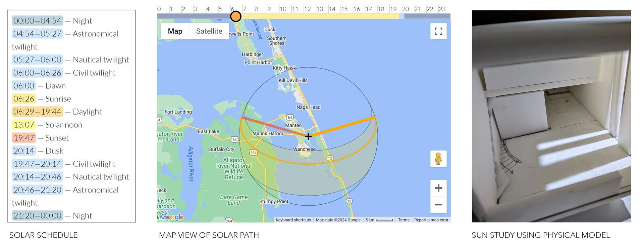Toggle fullscreen map view icon

coord(438,31)
